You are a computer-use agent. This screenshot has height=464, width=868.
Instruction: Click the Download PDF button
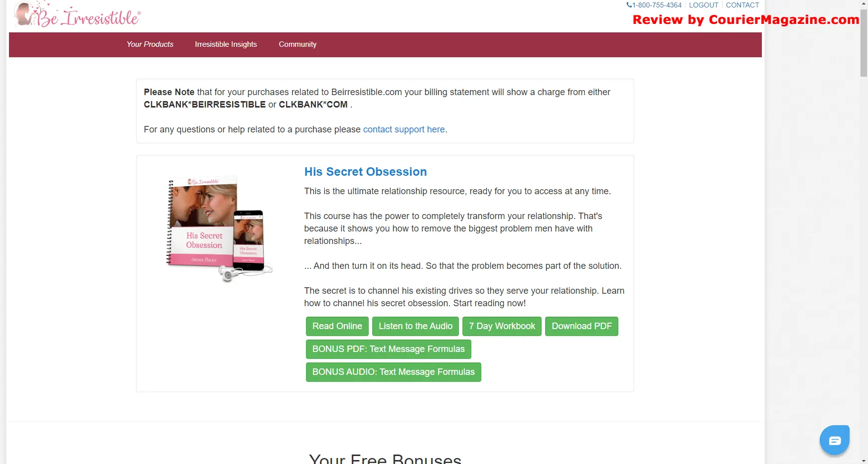(x=581, y=326)
